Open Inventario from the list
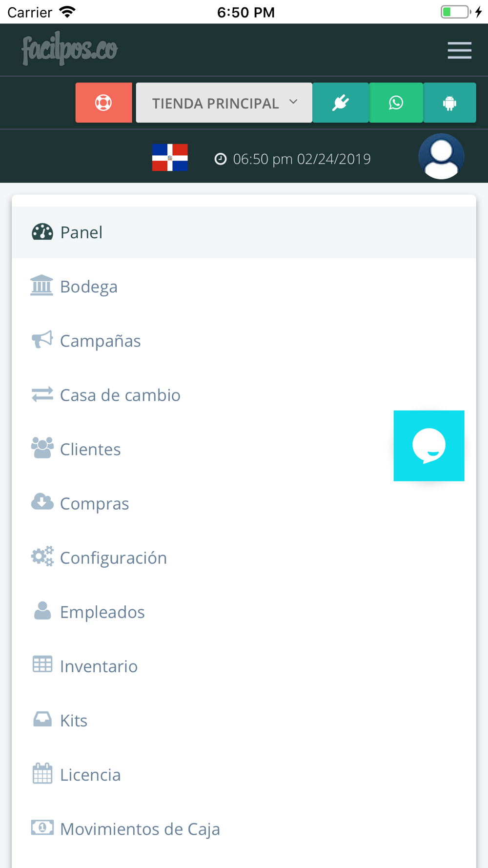488x868 pixels. pyautogui.click(x=244, y=666)
